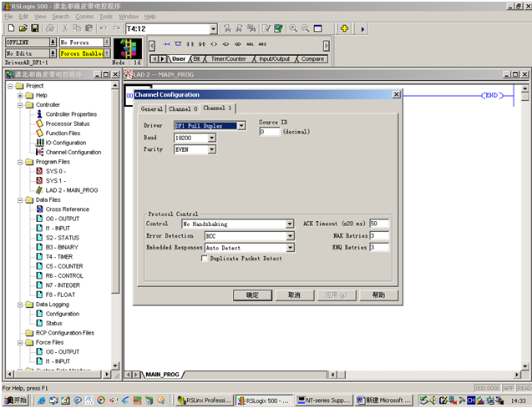Open Internet Explorer quick launch icon

[41, 400]
